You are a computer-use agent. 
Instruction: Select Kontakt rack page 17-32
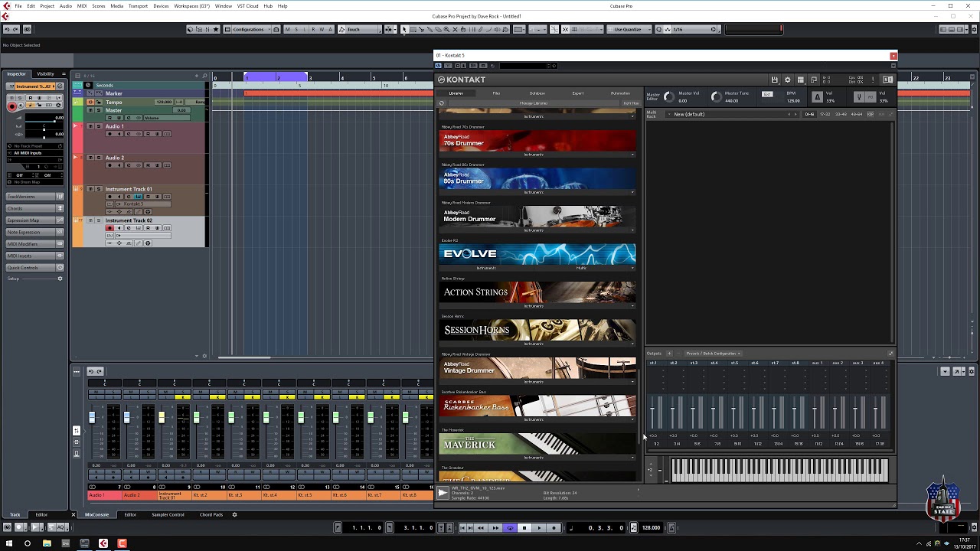pos(825,114)
